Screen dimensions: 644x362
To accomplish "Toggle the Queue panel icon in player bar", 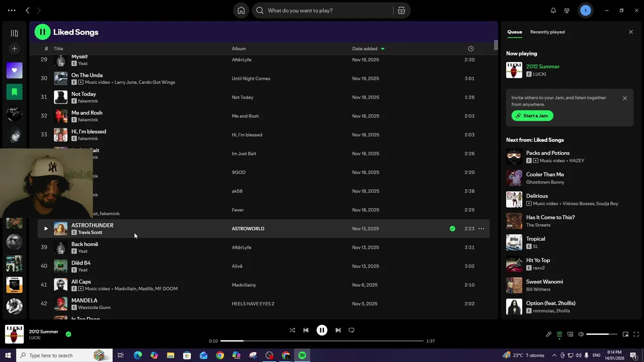I will [x=559, y=334].
